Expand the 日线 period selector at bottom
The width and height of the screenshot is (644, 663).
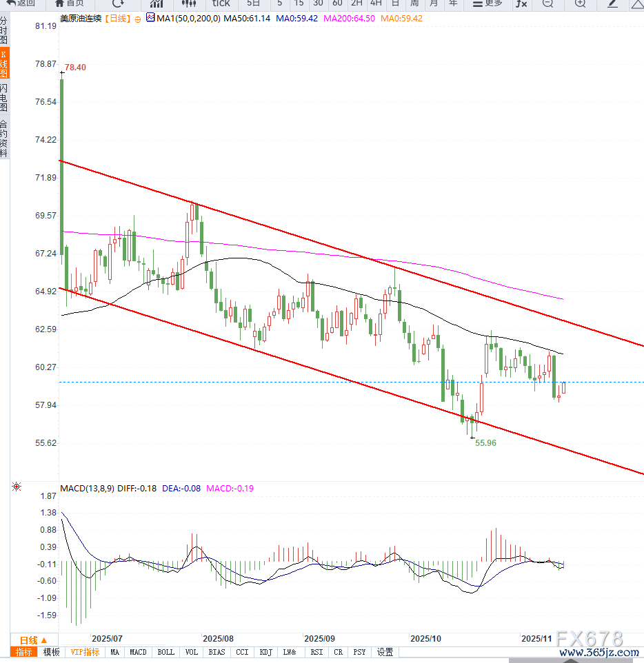33,640
